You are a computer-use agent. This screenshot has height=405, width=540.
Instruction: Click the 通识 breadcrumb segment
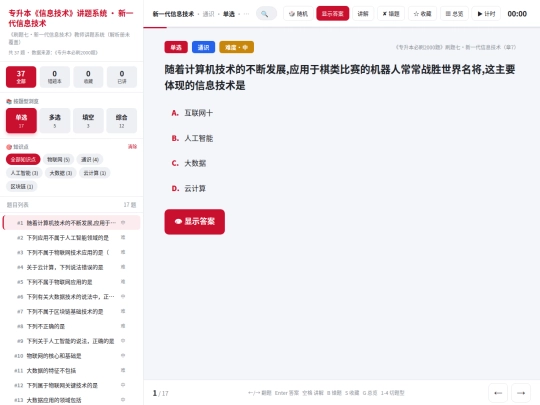pyautogui.click(x=208, y=14)
